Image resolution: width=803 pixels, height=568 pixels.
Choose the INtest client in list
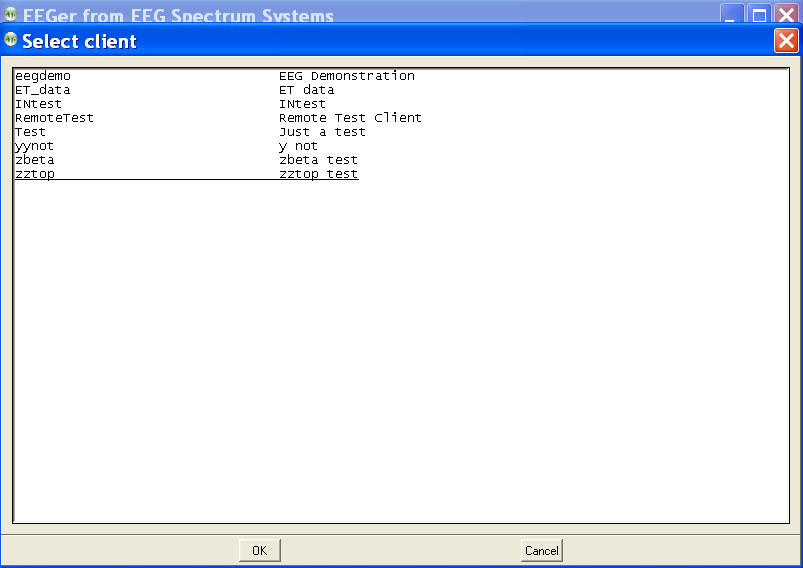[38, 104]
